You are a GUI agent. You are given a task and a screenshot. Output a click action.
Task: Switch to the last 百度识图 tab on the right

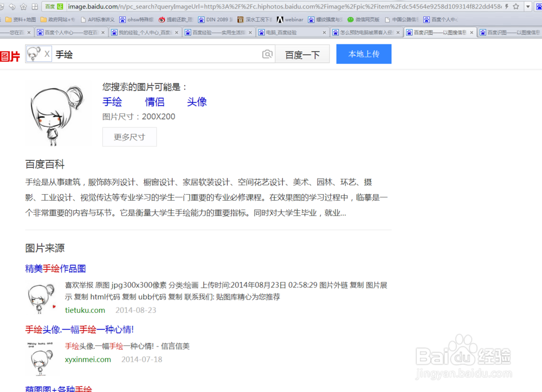click(509, 33)
